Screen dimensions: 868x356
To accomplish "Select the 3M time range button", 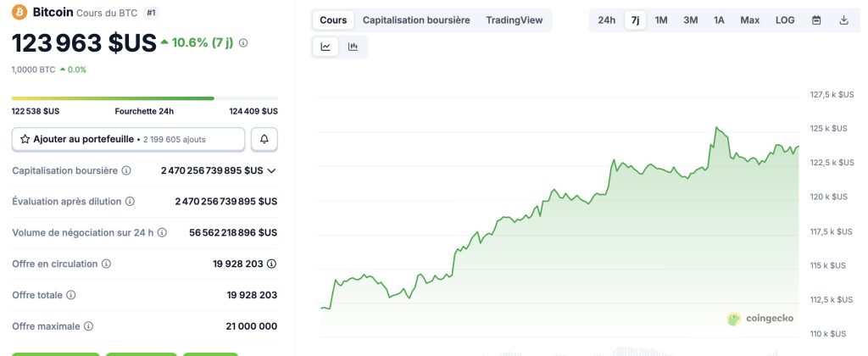I will [691, 19].
